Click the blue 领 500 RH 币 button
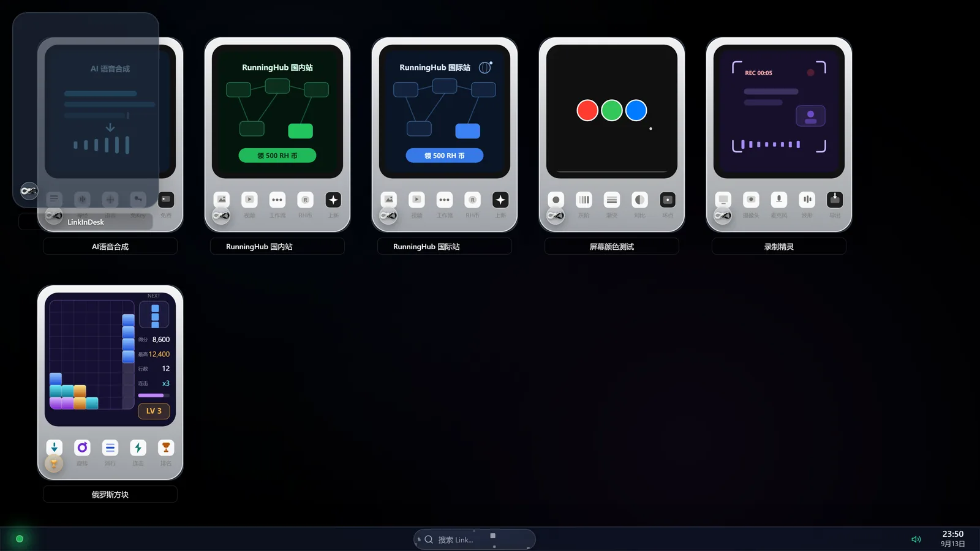 tap(445, 156)
